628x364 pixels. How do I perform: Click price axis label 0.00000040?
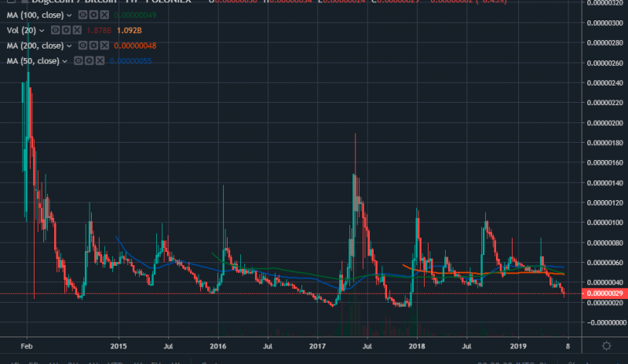point(604,282)
